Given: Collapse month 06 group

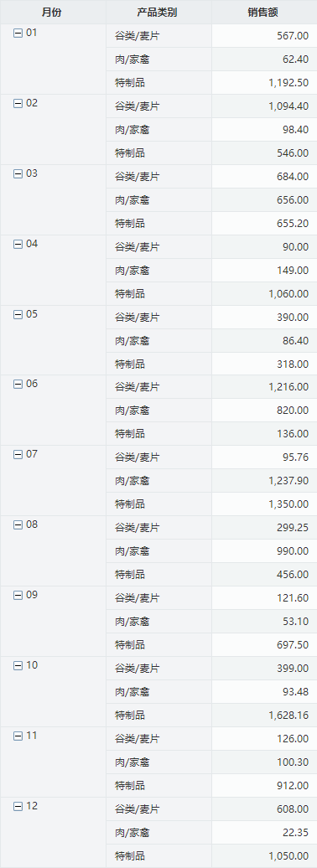Looking at the screenshot, I should click(x=18, y=385).
